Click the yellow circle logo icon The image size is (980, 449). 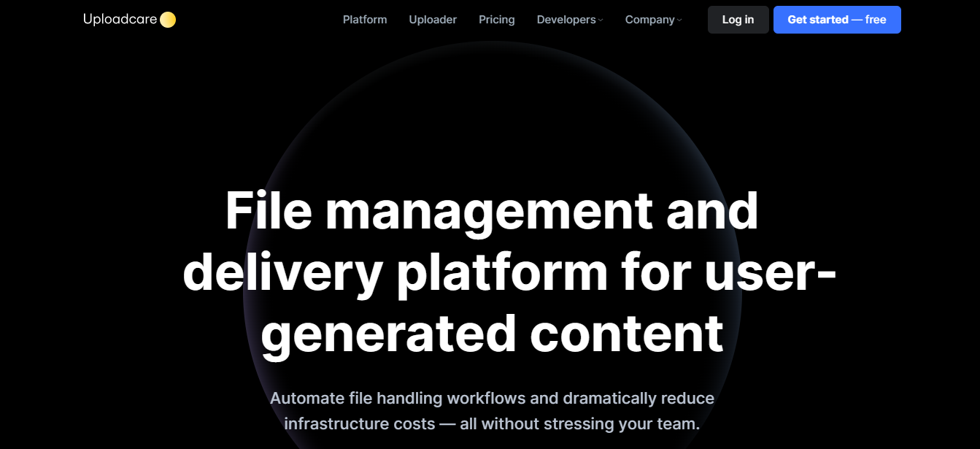[x=168, y=20]
